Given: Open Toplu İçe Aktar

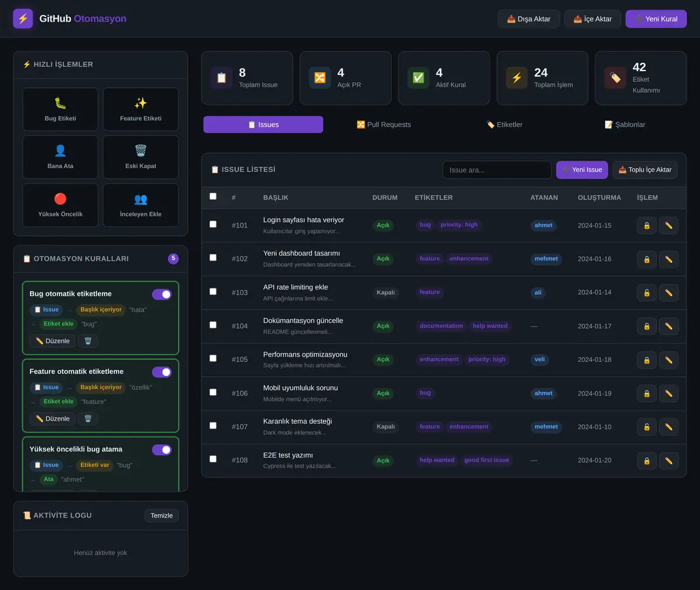Looking at the screenshot, I should [645, 170].
